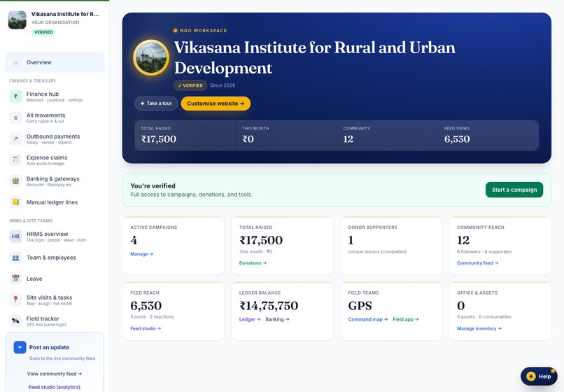Click the Active Campaigns count 4
Screen dimensions: 564x392
pyautogui.click(x=134, y=240)
